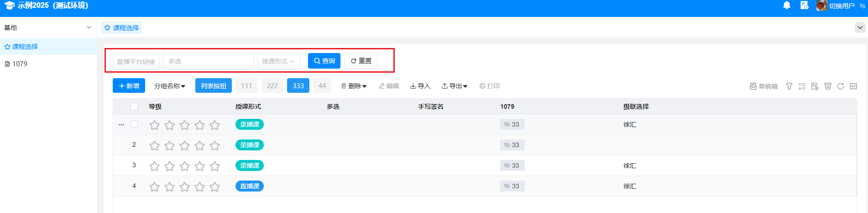The width and height of the screenshot is (868, 213).
Task: Toggle the select-all checkbox in table header
Action: click(x=134, y=106)
